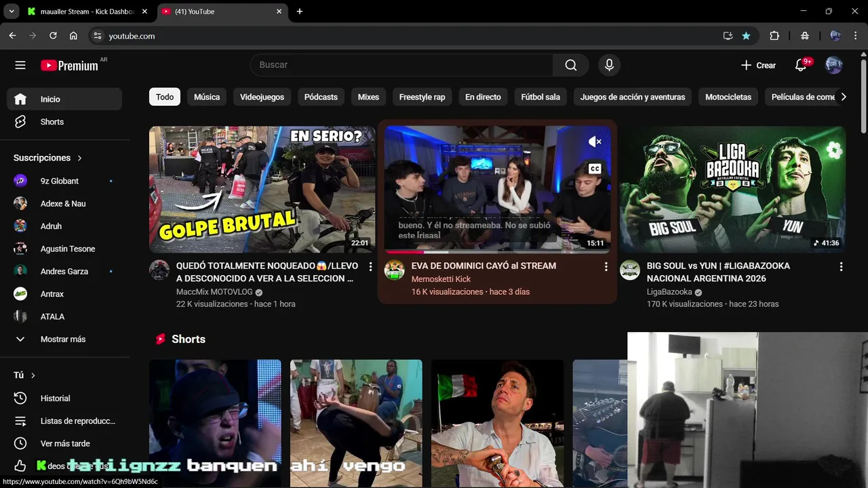
Task: Select the En directo chip
Action: [483, 97]
